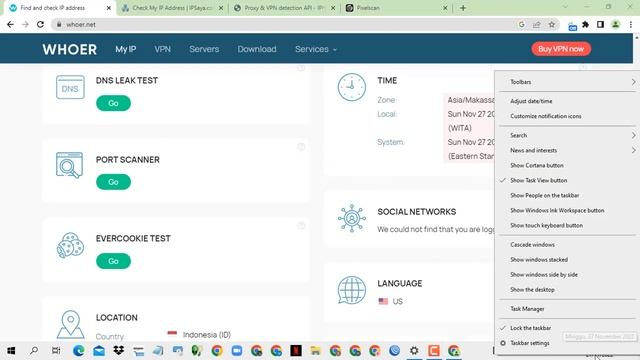Viewport: 640px width, 360px height.
Task: Open Chrome extensions puzzle icon
Action: (x=585, y=24)
